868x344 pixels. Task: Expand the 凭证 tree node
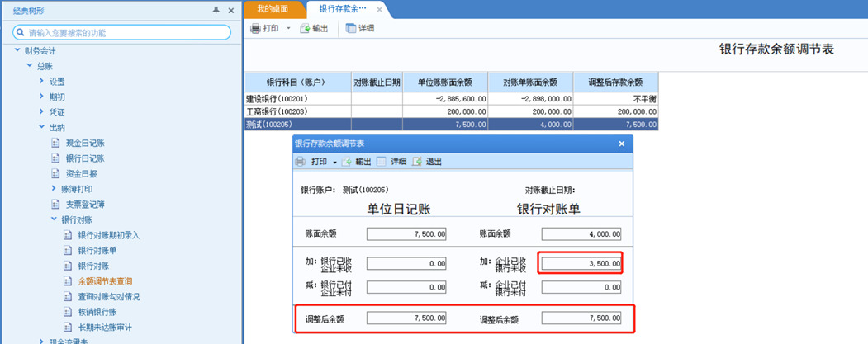point(42,112)
